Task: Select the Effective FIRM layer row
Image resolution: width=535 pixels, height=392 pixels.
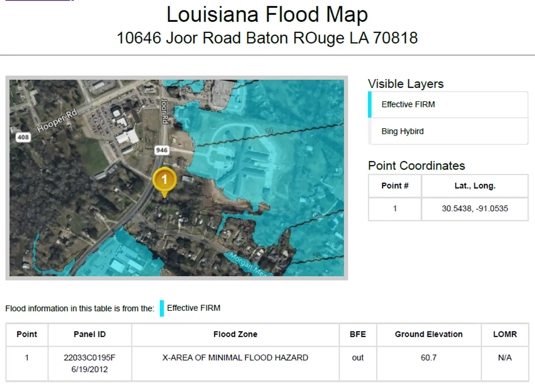Action: click(x=448, y=104)
